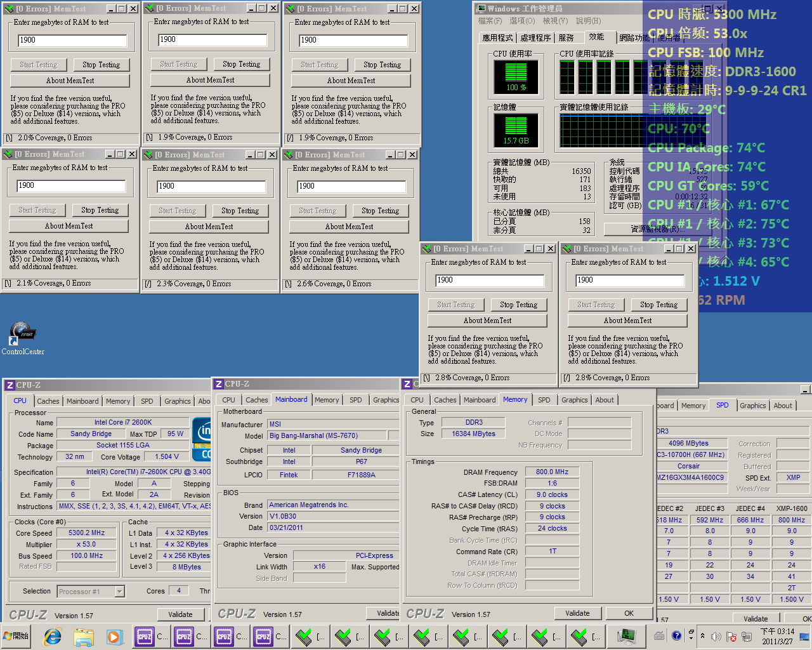
Task: Click the 16384 MBytes memory size value
Action: [x=473, y=434]
